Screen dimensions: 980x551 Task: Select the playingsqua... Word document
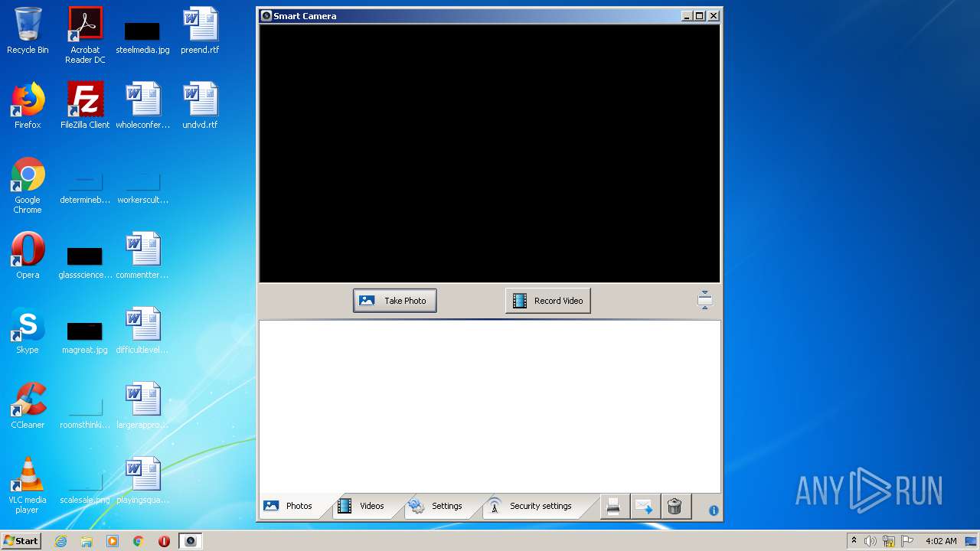(142, 481)
